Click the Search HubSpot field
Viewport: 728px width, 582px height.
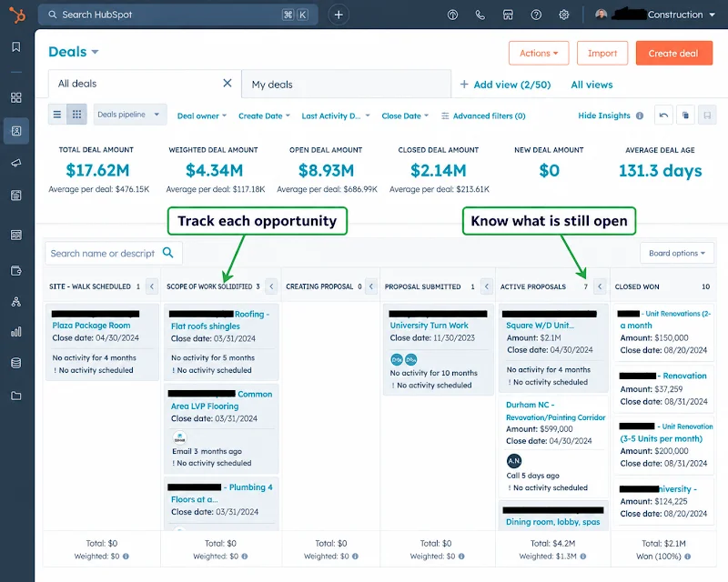(178, 15)
